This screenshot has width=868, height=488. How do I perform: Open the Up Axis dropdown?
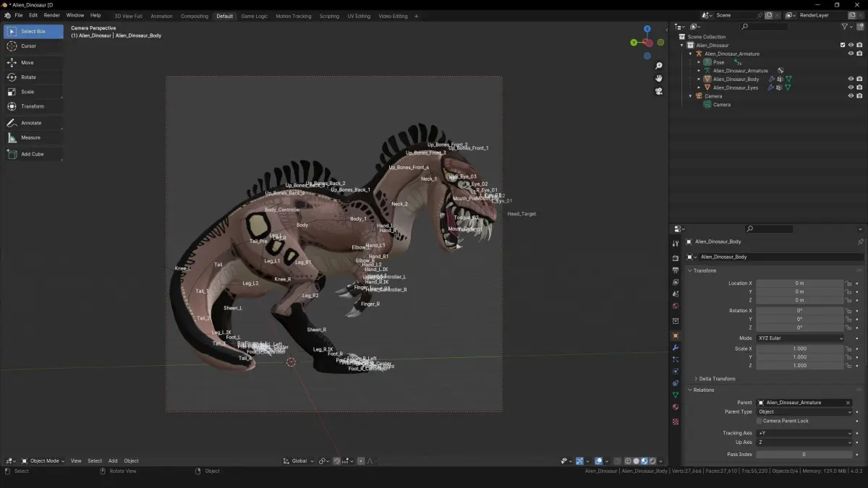(x=804, y=442)
